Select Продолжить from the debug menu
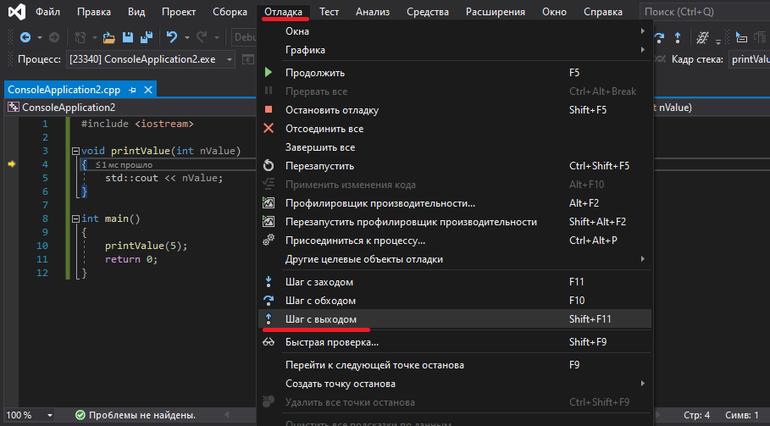Screen dimensions: 770x426 coord(455,72)
